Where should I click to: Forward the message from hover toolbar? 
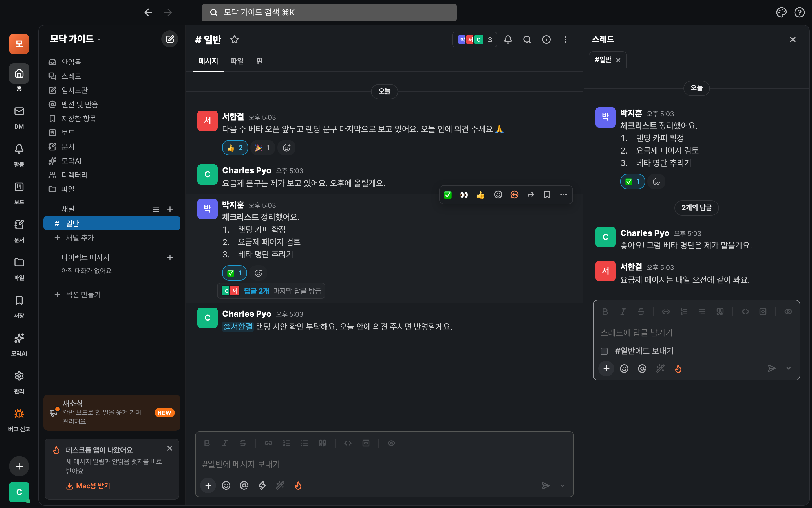pos(531,194)
